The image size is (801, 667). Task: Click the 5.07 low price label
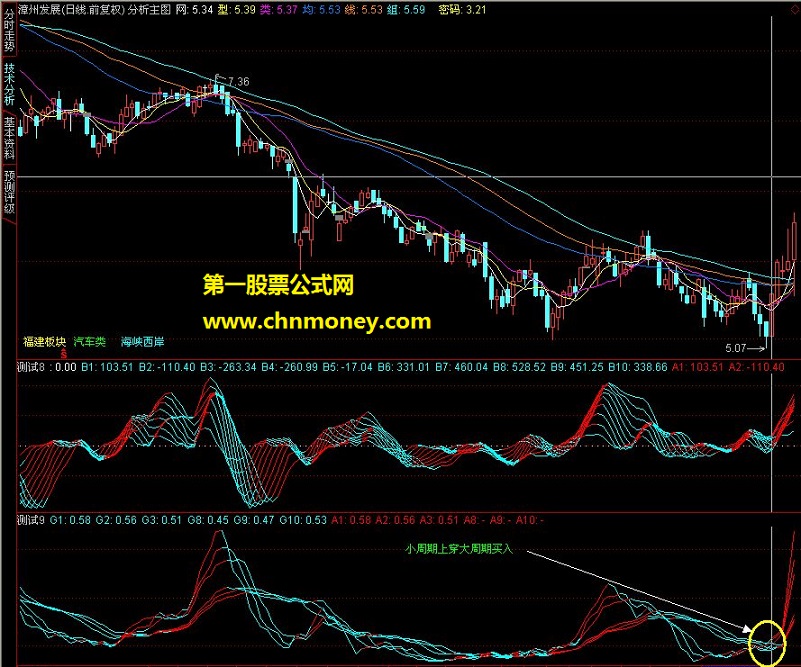pos(736,348)
